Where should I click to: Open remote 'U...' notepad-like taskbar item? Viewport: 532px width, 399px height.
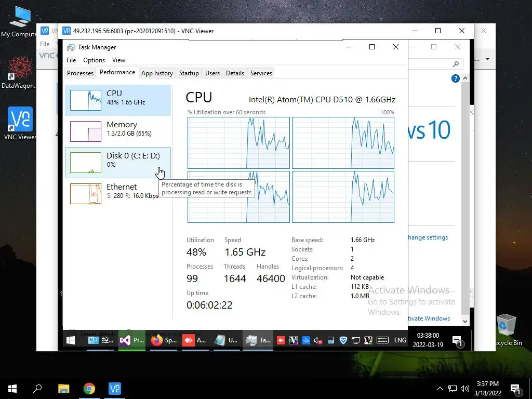(x=226, y=340)
